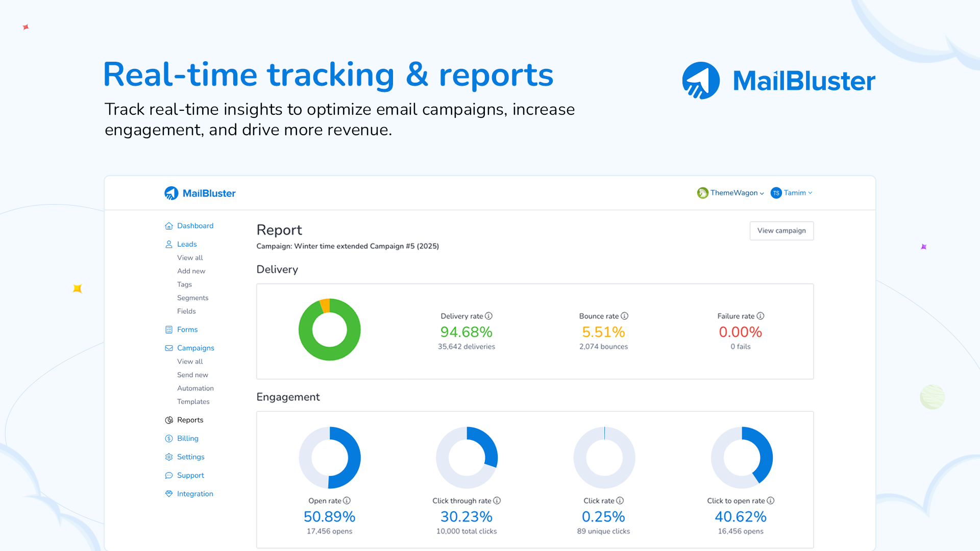The height and width of the screenshot is (551, 980).
Task: Click Add new under Leads
Action: pos(191,271)
